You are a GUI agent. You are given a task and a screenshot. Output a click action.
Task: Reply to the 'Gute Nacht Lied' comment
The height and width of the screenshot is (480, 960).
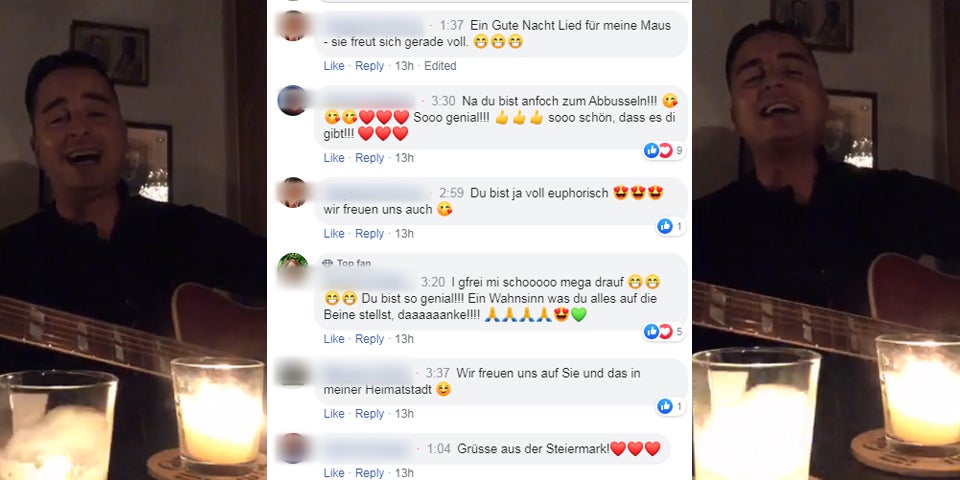pos(369,66)
